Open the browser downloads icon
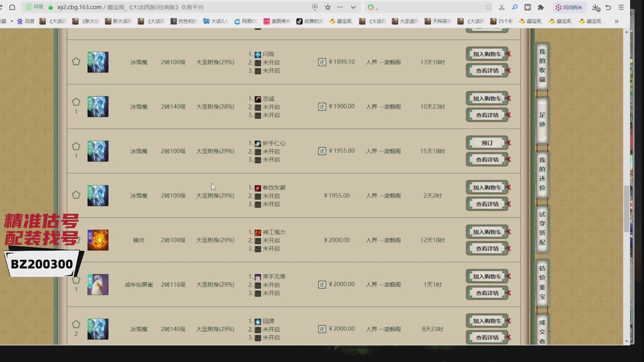The height and width of the screenshot is (362, 644). coord(596,7)
